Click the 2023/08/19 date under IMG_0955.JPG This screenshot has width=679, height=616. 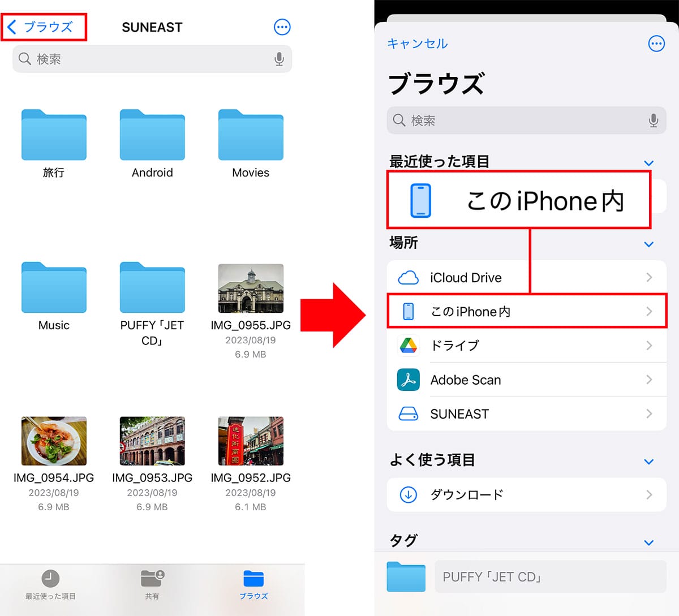251,340
